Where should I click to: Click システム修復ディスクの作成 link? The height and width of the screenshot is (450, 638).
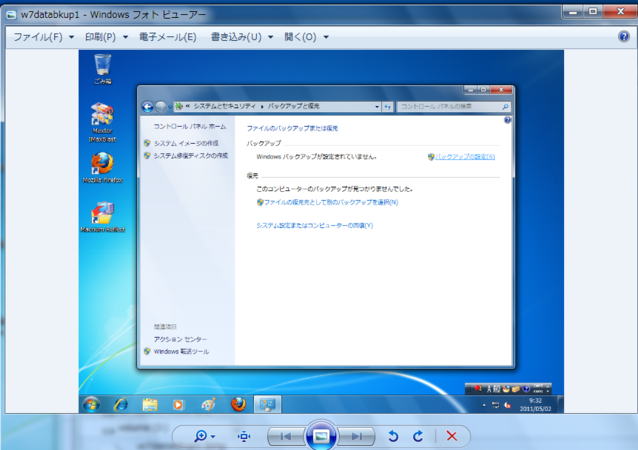pyautogui.click(x=190, y=155)
